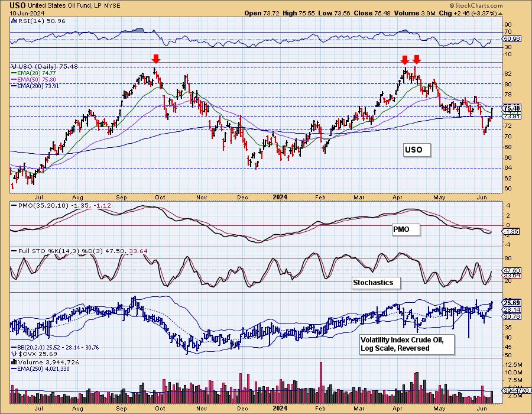Image resolution: width=532 pixels, height=414 pixels.
Task: Click the boxed Stochastics label
Action: coord(376,282)
